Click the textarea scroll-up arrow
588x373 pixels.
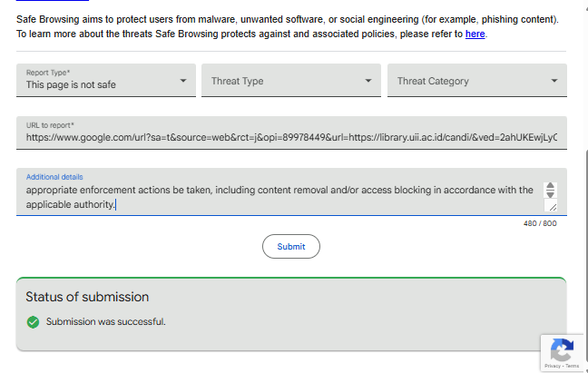click(x=550, y=187)
